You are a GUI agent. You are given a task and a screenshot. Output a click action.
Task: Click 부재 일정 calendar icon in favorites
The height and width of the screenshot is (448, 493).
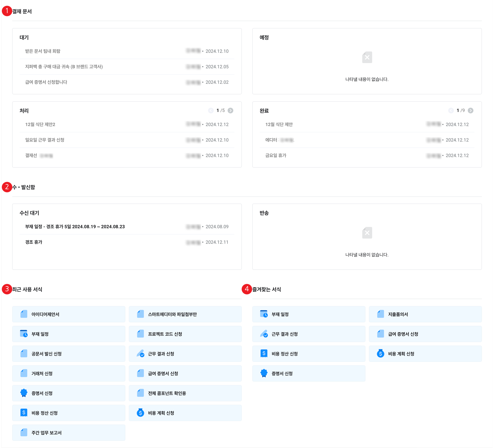pos(264,314)
